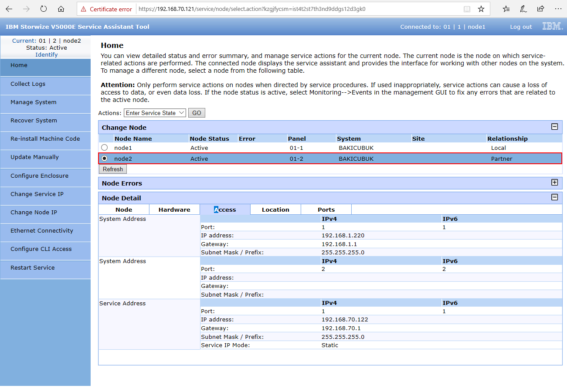Screen dimensions: 567x392
Task: Open the Location tab
Action: pyautogui.click(x=275, y=210)
